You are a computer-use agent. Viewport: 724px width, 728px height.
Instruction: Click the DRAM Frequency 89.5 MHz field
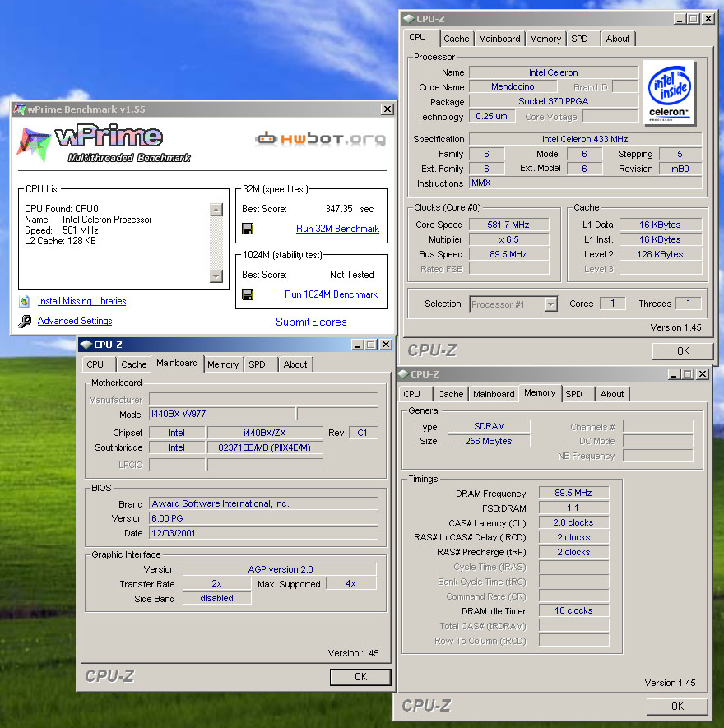(573, 493)
